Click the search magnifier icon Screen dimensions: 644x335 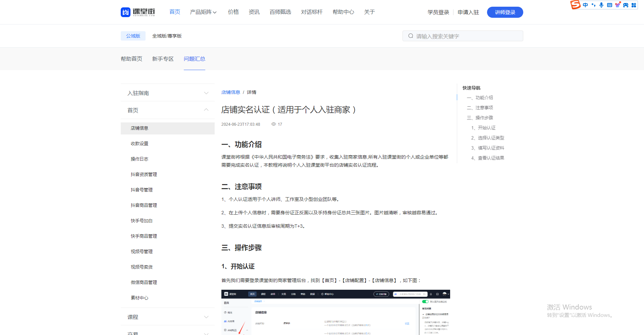tap(411, 36)
